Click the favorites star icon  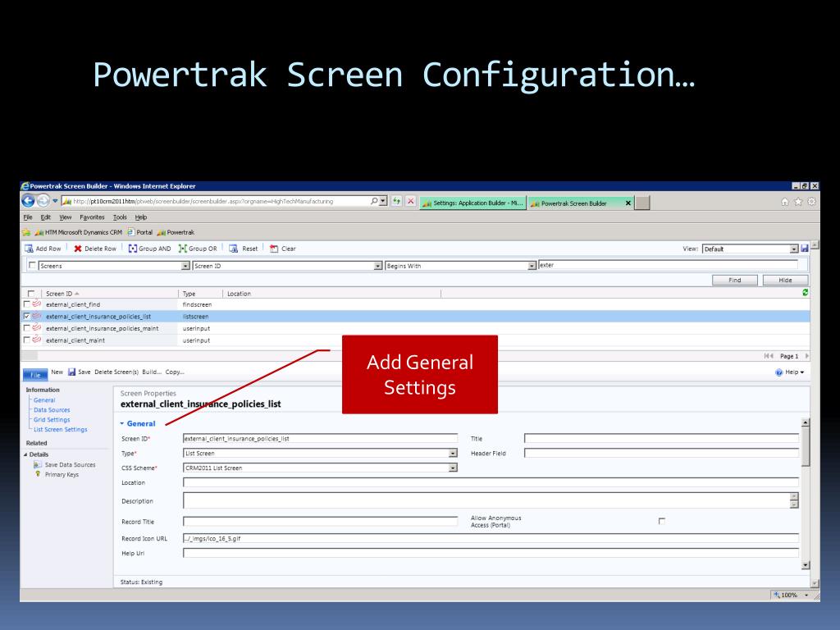tap(798, 202)
